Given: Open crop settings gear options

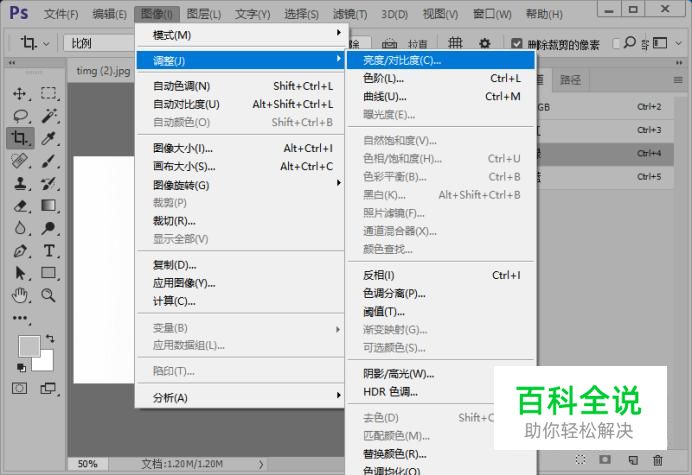Looking at the screenshot, I should click(x=485, y=43).
